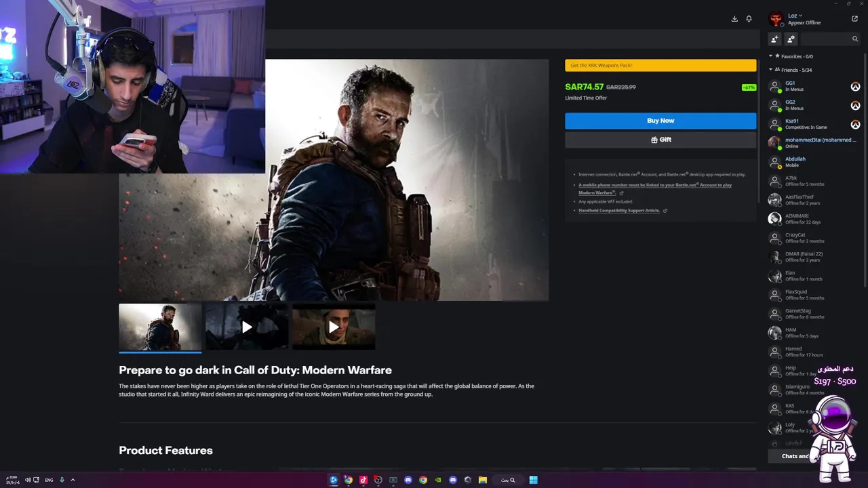Open friend management settings icon

(791, 39)
